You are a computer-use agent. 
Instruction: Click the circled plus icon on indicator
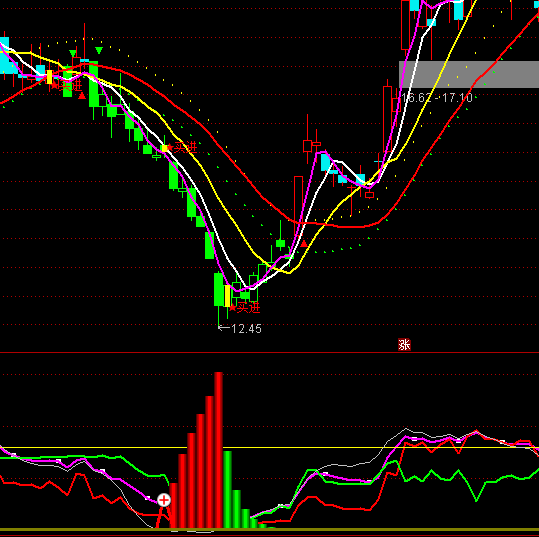click(x=164, y=500)
